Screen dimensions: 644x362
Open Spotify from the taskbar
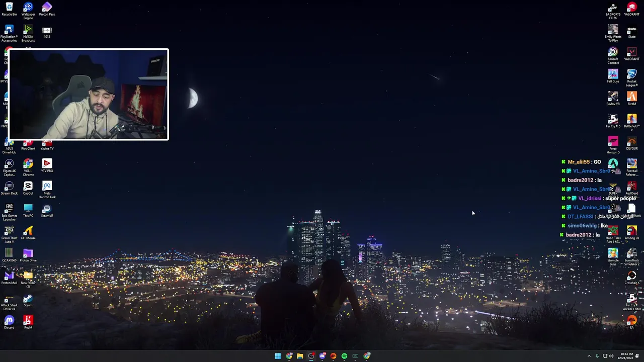click(344, 356)
